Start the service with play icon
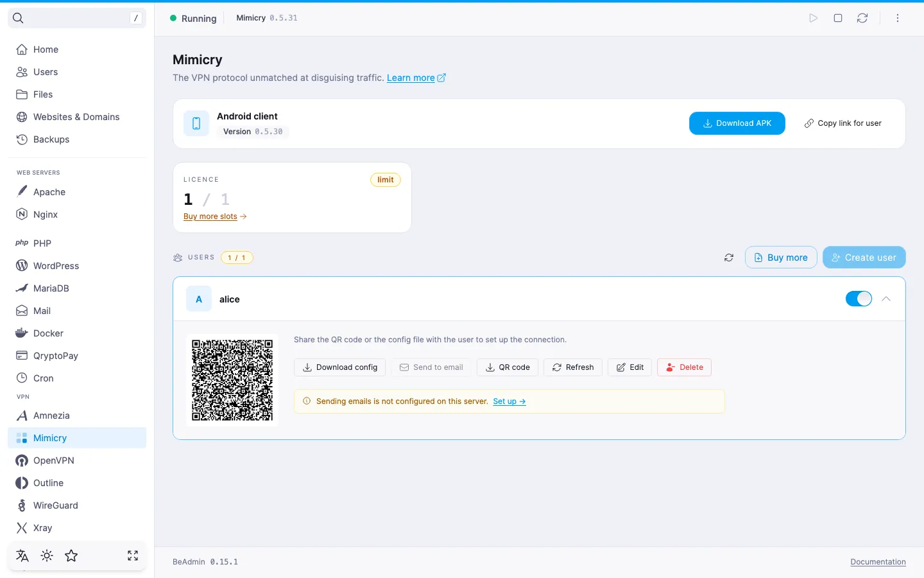 coord(814,18)
